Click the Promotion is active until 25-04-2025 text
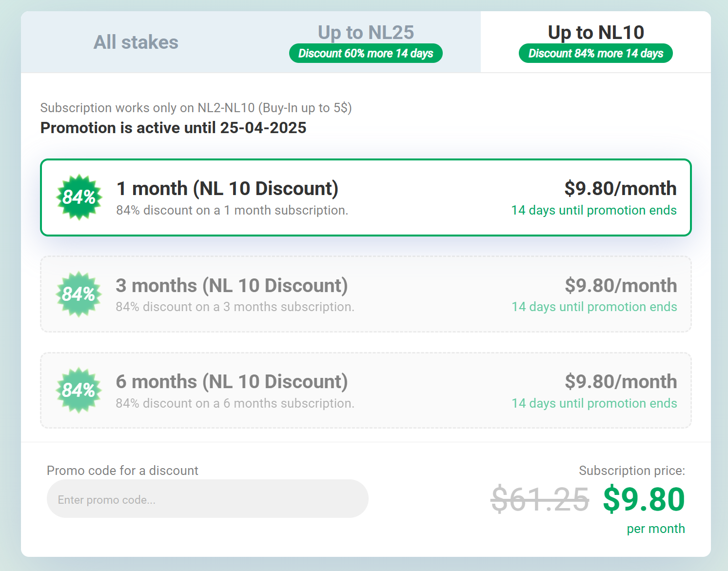This screenshot has height=571, width=728. [x=173, y=128]
